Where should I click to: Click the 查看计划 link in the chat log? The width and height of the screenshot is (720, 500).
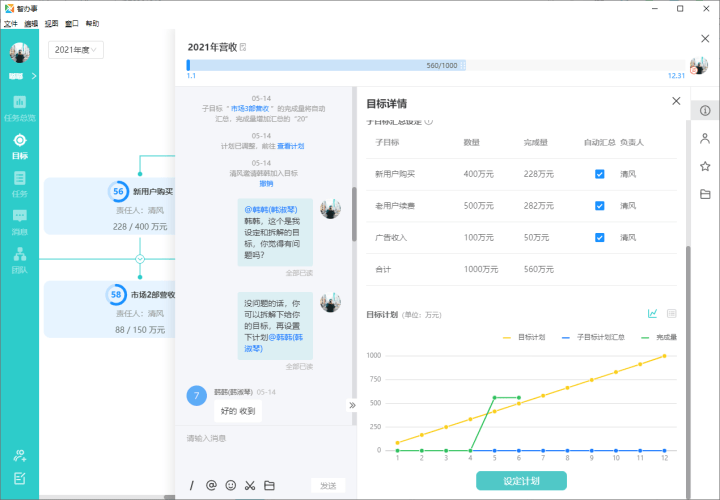291,146
